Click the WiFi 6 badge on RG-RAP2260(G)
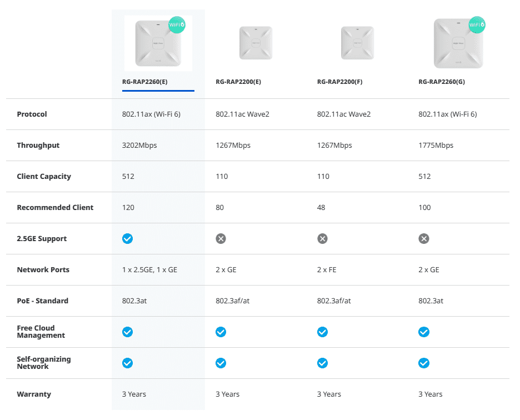Screen dimensions: 520x420 pyautogui.click(x=477, y=25)
